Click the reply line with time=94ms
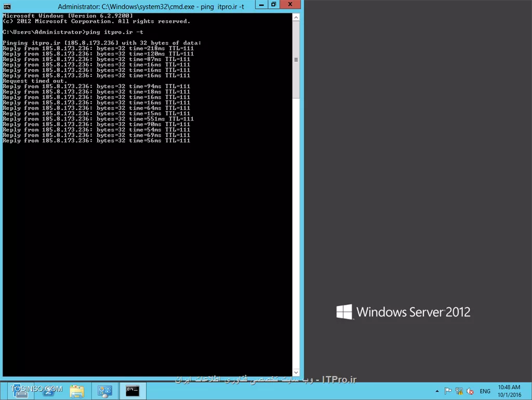 (x=96, y=86)
